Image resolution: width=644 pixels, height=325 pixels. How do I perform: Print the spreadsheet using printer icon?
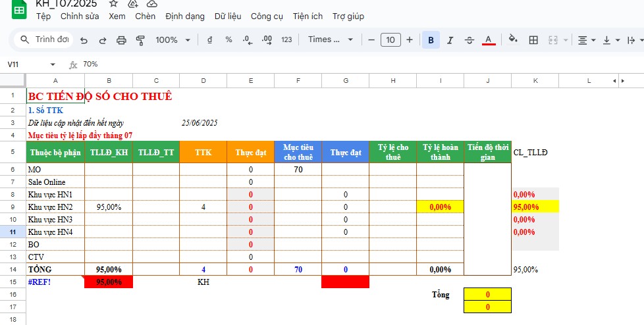(121, 40)
